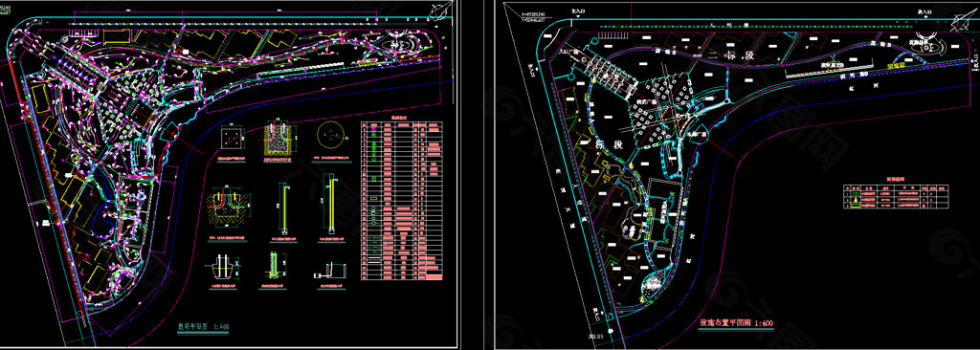Click the '二标段' text on right plan
980x350 pixels.
[x=731, y=56]
